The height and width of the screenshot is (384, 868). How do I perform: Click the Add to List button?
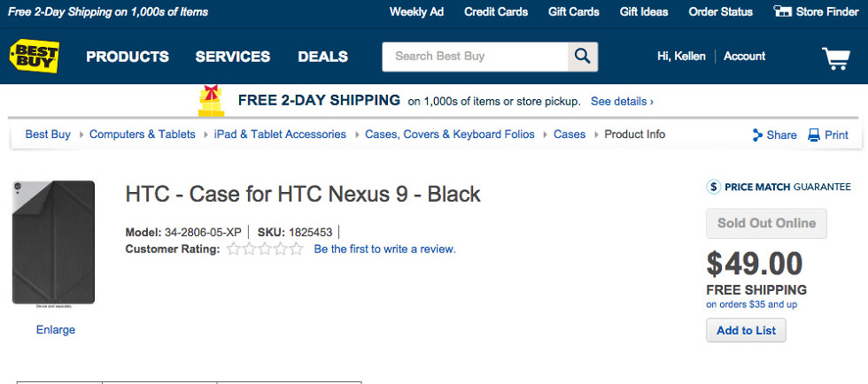746,330
